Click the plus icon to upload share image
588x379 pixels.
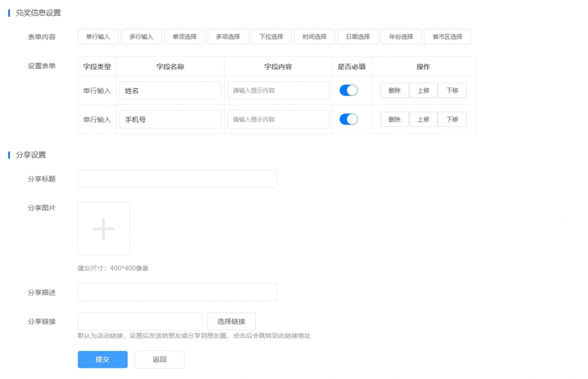pyautogui.click(x=103, y=229)
